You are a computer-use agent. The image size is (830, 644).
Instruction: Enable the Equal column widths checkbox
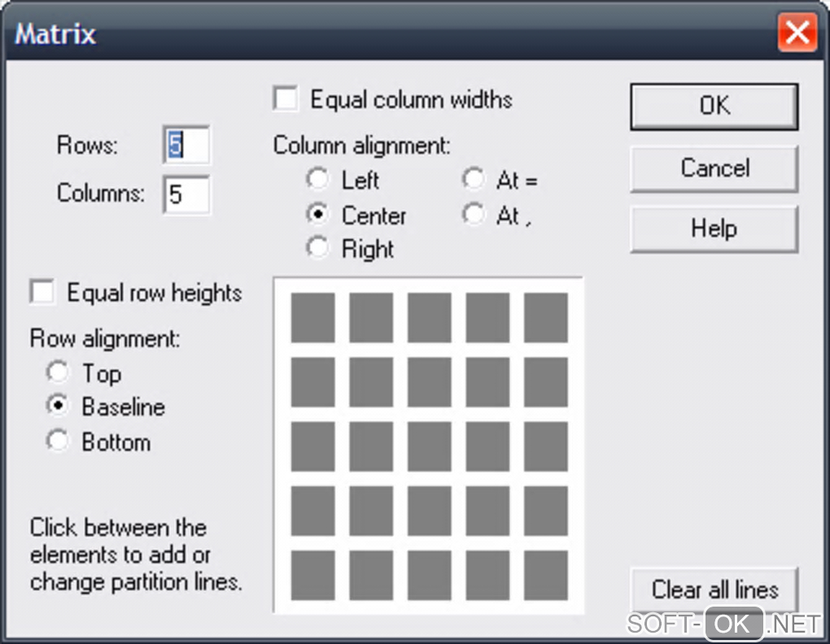pyautogui.click(x=286, y=99)
